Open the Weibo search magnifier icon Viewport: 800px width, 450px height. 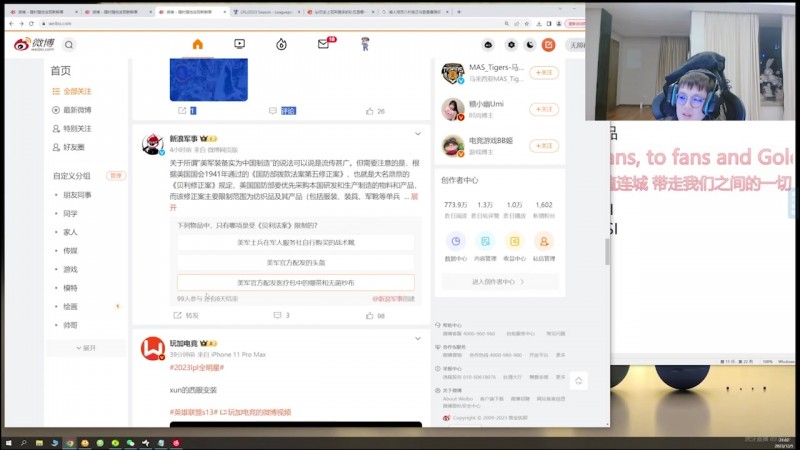pyautogui.click(x=69, y=45)
